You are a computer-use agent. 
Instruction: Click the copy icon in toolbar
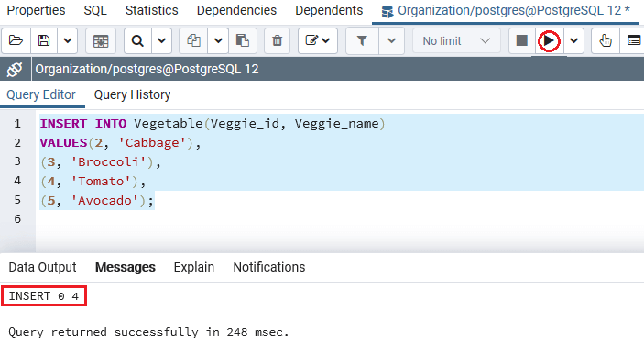pos(193,40)
